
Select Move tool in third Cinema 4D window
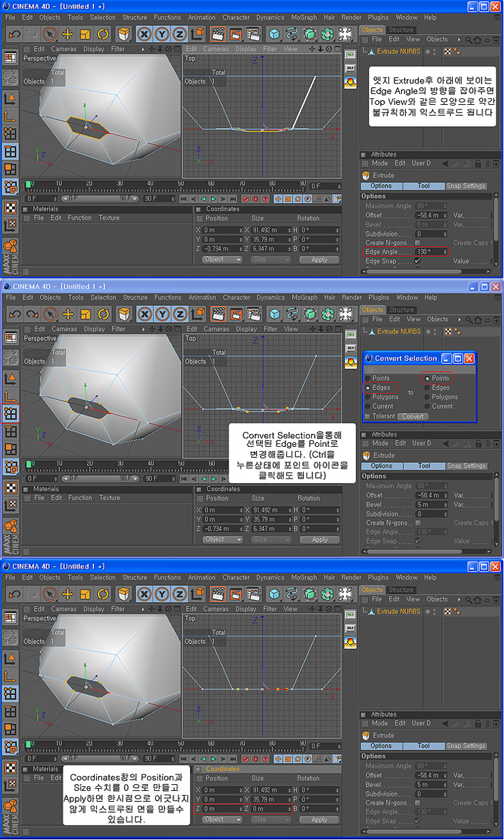tap(67, 593)
